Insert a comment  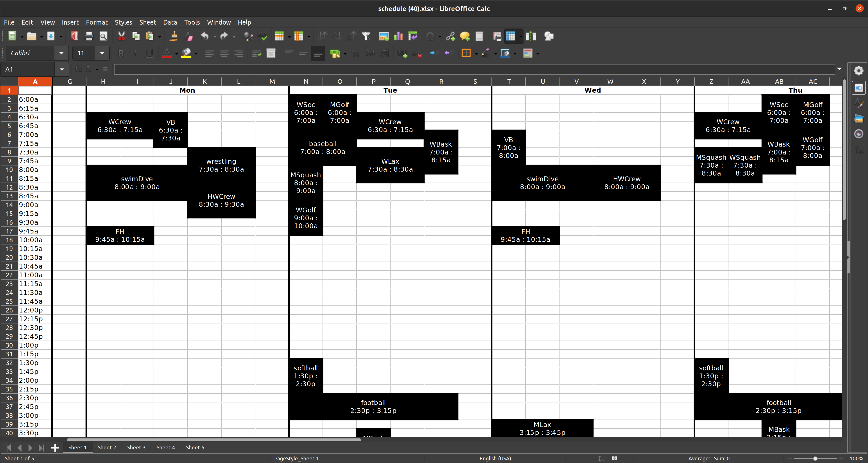point(465,36)
